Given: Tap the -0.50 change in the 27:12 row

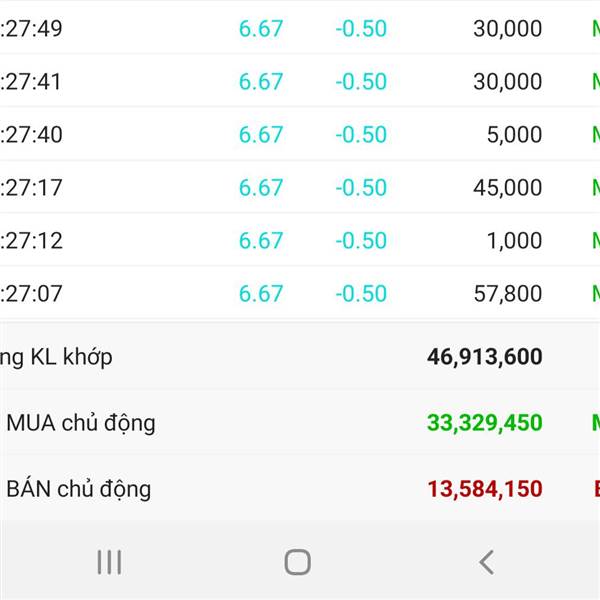Looking at the screenshot, I should click(360, 240).
